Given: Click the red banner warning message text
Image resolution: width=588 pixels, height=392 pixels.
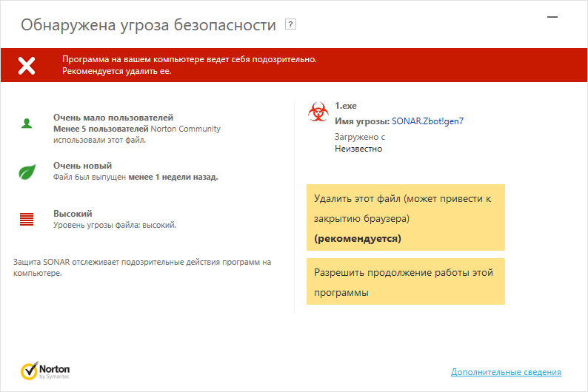Looking at the screenshot, I should point(190,65).
